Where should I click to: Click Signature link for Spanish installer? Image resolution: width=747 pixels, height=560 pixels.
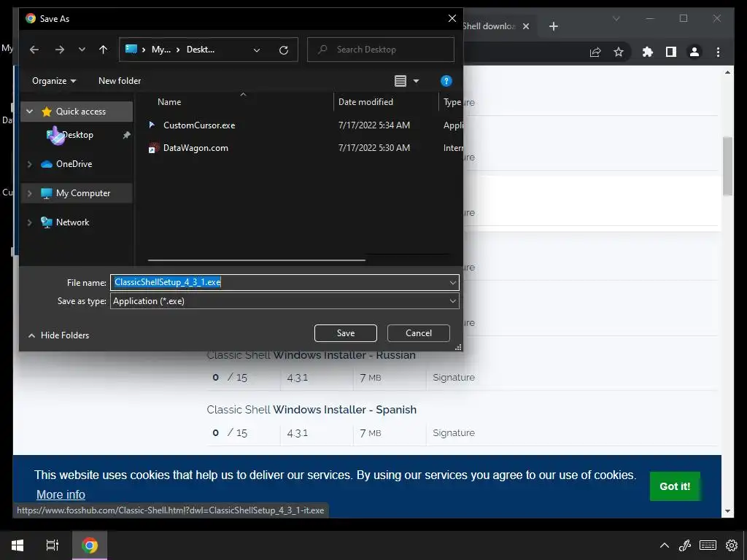pos(454,433)
